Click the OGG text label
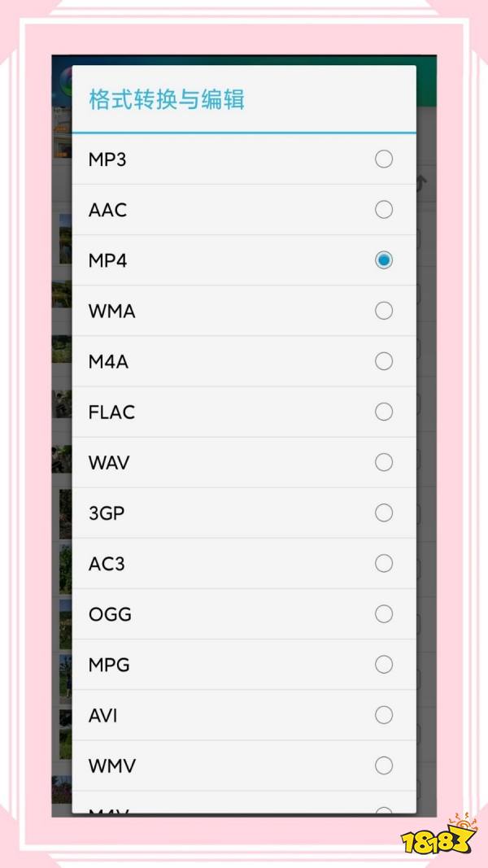The width and height of the screenshot is (488, 868). 110,614
